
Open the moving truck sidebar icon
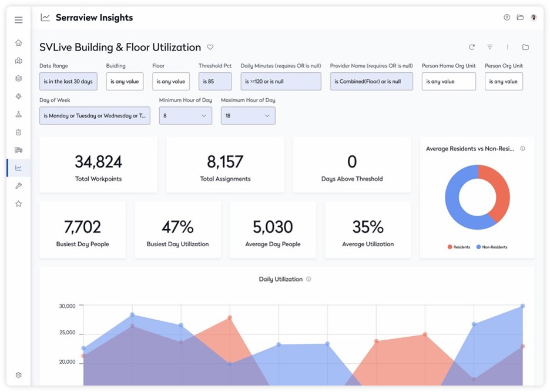19,150
